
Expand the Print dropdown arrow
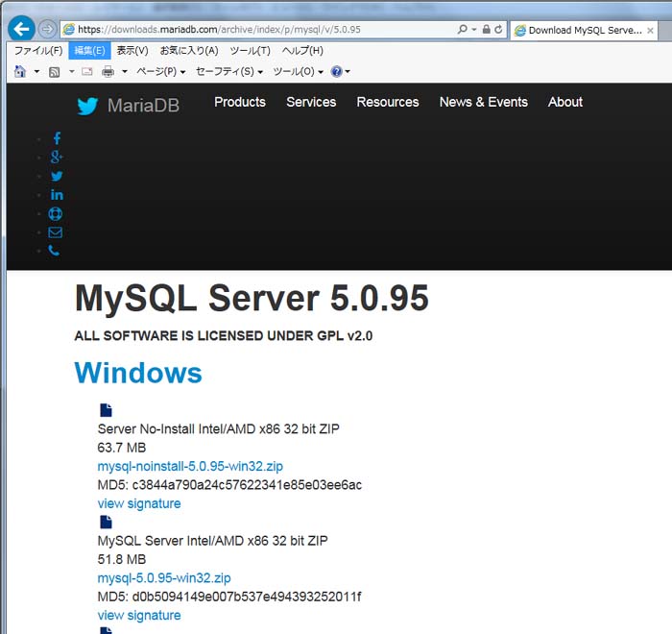tap(125, 71)
